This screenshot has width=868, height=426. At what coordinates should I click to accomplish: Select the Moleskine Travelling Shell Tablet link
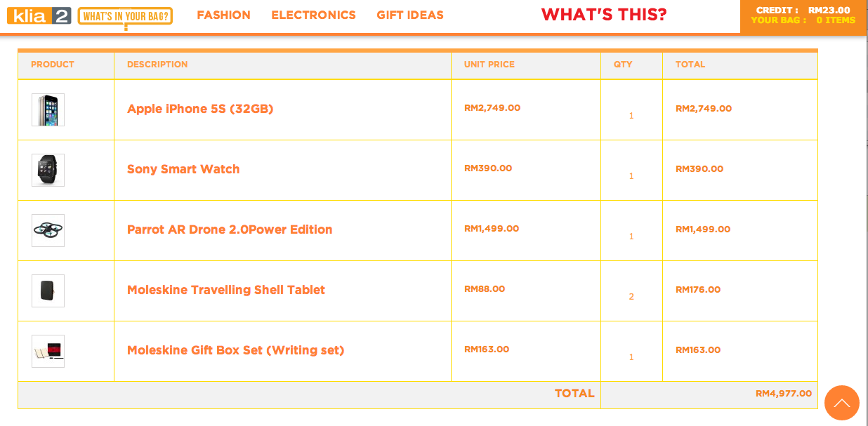point(225,290)
